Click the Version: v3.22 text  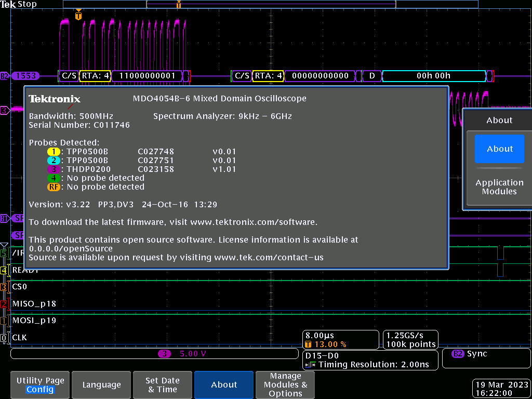pos(59,205)
